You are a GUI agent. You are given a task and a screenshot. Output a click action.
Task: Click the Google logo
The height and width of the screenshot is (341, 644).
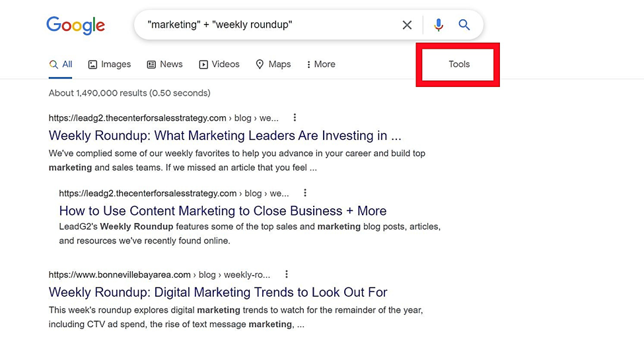[x=75, y=26]
